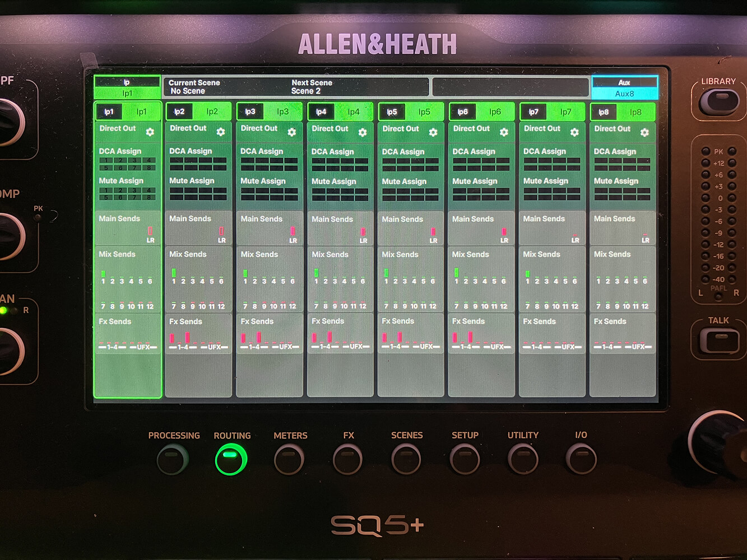Select the UTILITY screen key

click(523, 459)
